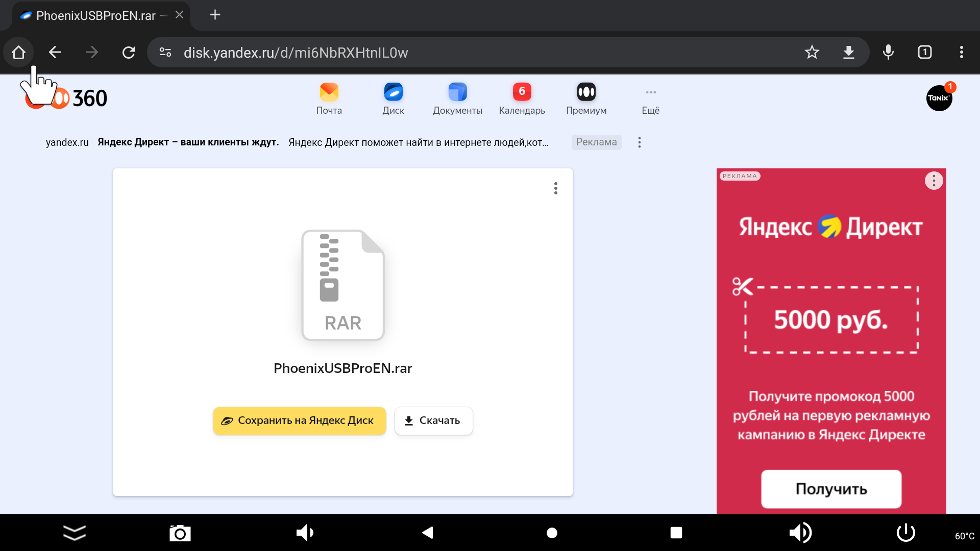This screenshot has height=551, width=980.
Task: Open browser downloads from address bar
Action: tap(848, 52)
